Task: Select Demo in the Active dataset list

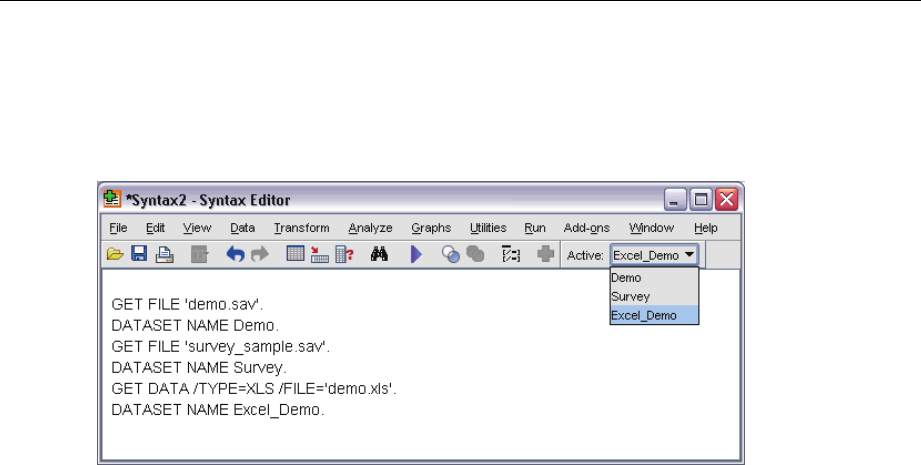Action: tap(654, 278)
